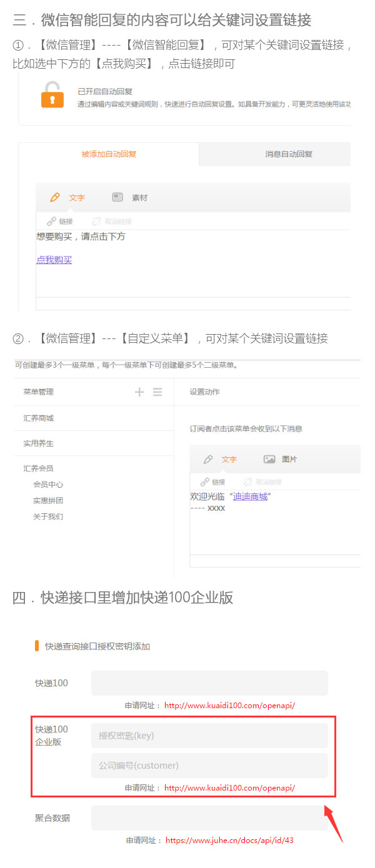Select the 实用养生 menu item

pyautogui.click(x=39, y=443)
